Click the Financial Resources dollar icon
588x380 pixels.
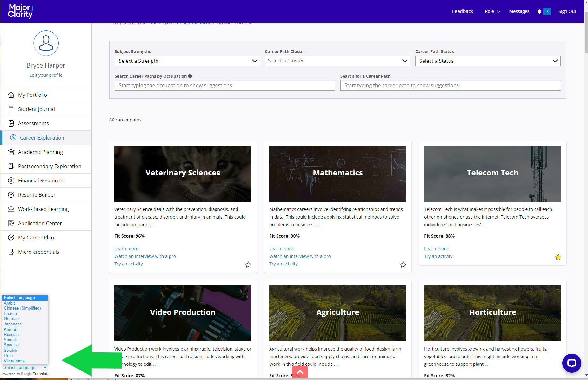11,180
